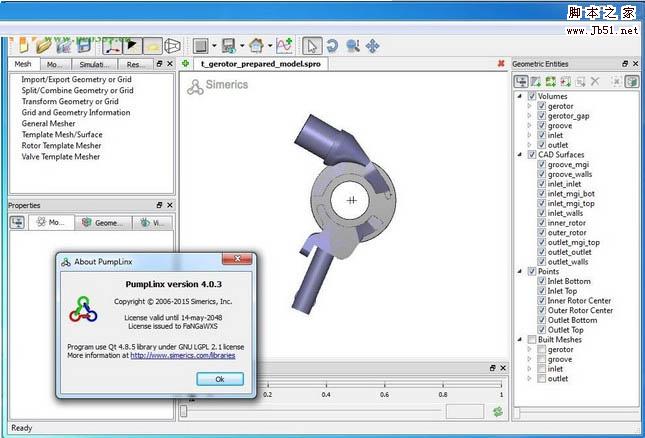Activate the pan move arrows tool
645x438 pixels.
pos(373,46)
